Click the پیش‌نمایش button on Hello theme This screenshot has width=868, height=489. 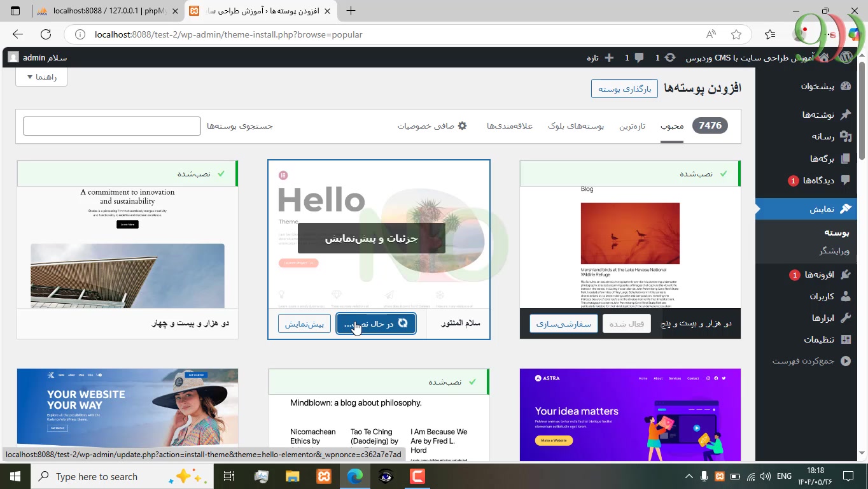point(304,323)
